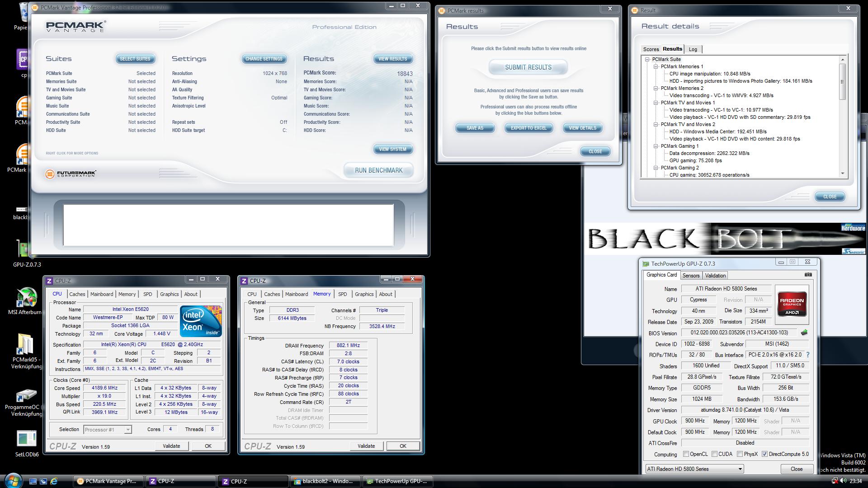
Task: Open the MSI Afterburner desktop icon
Action: (26, 297)
